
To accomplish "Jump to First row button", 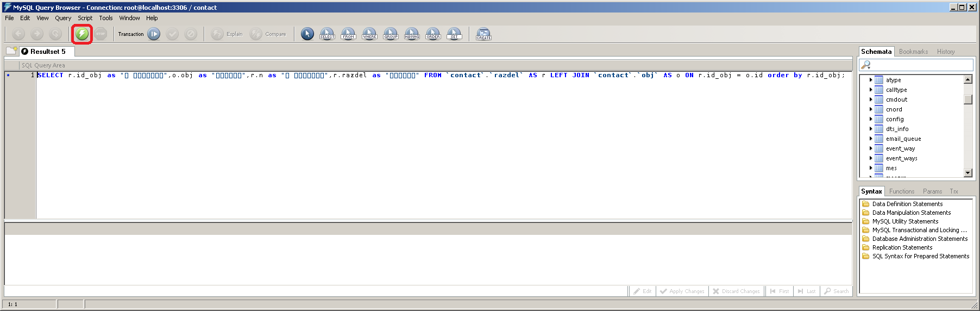I will coord(779,291).
